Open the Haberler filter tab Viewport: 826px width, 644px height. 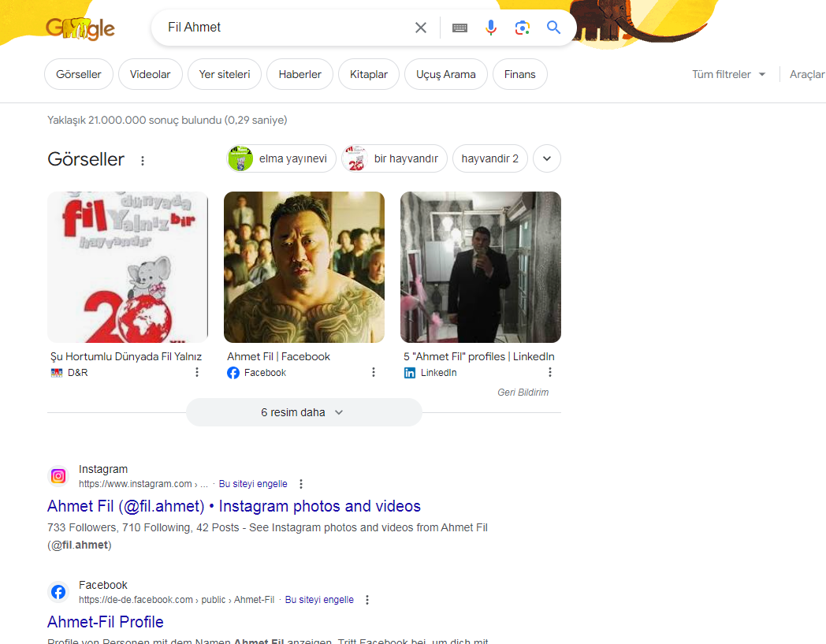coord(300,74)
